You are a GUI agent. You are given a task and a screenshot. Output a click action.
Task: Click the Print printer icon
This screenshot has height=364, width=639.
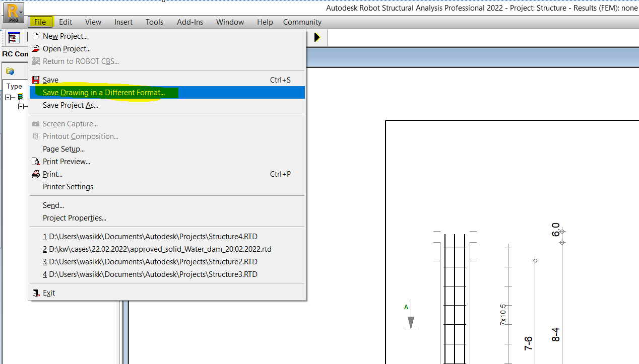coord(36,174)
